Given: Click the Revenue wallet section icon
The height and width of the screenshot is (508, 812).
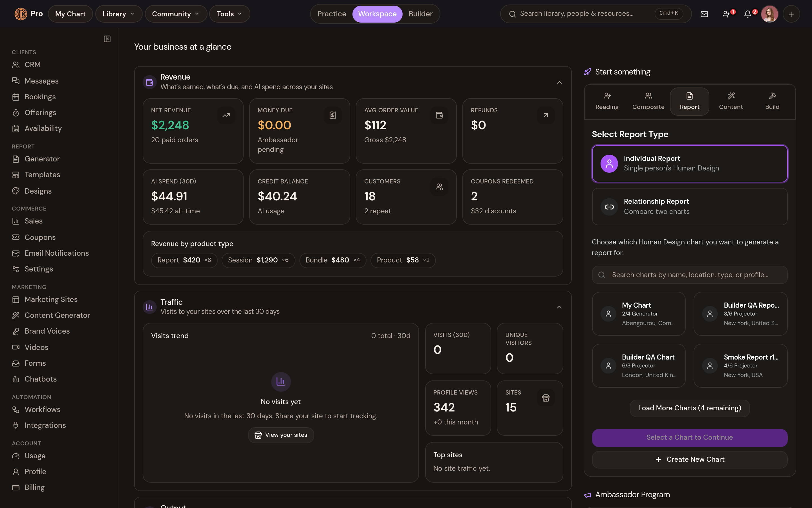Looking at the screenshot, I should point(150,82).
